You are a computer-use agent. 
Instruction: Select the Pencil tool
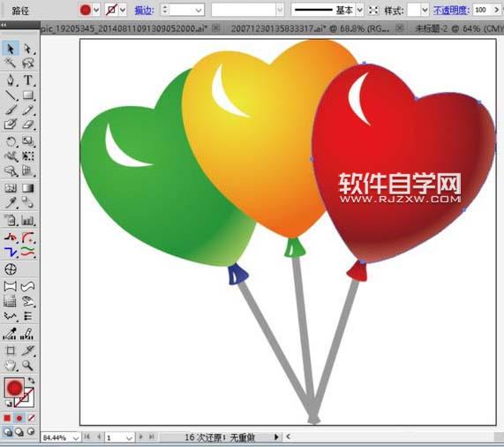click(28, 110)
